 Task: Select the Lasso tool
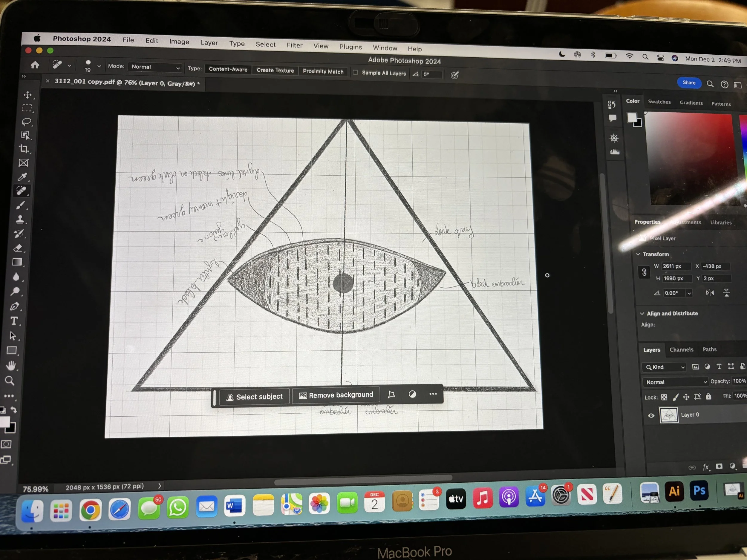(x=26, y=122)
